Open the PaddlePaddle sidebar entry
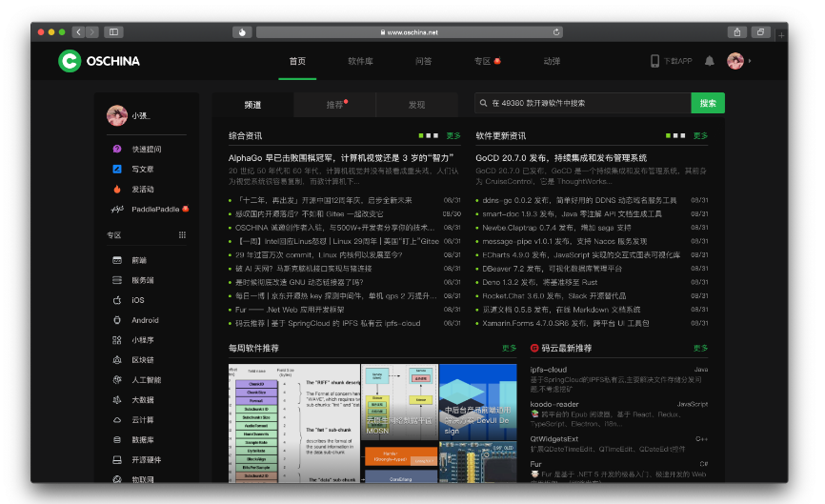Viewport: 825px width, 504px height. coord(150,209)
